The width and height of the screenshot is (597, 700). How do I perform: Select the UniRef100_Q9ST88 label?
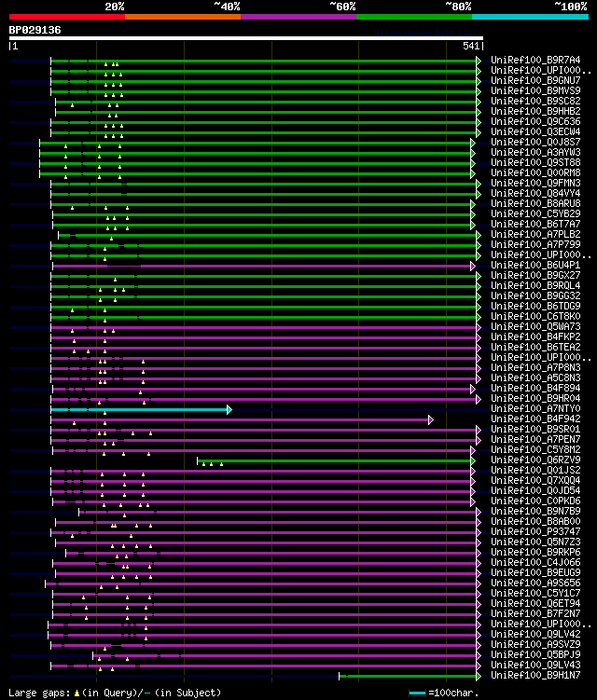[x=535, y=162]
